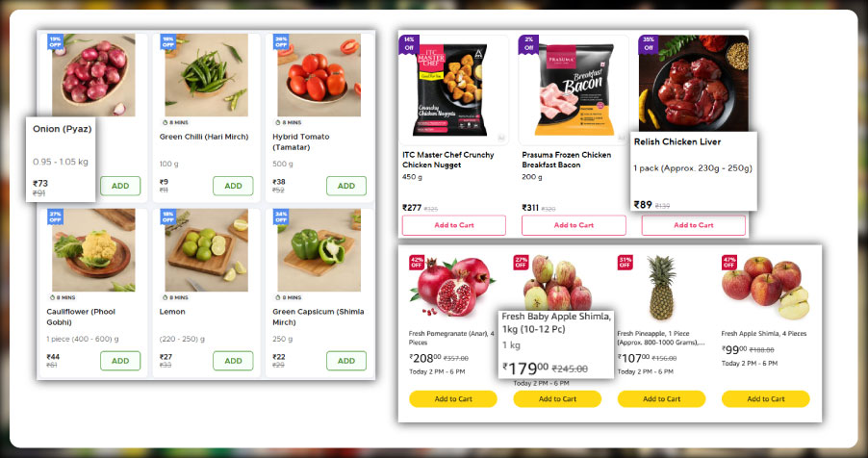
Task: Click the 19% OFF badge on Onion
Action: point(56,41)
